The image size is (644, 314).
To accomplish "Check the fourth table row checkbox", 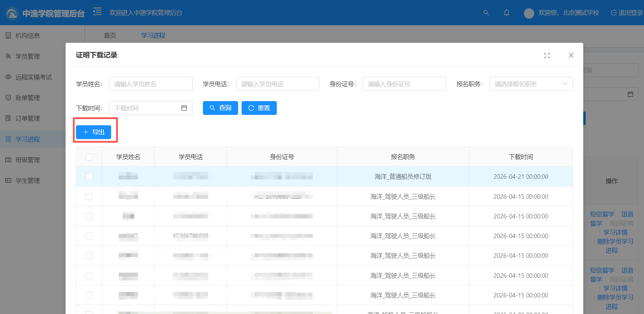I will coord(89,236).
